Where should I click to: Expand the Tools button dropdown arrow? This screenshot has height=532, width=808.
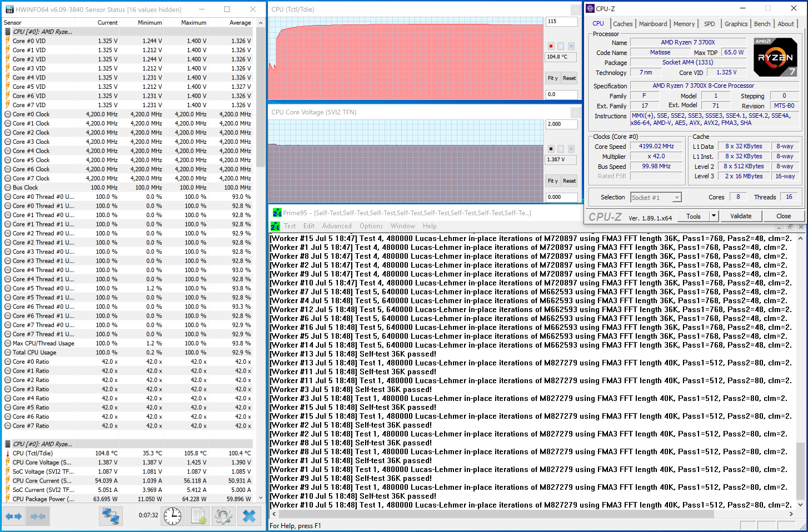[714, 216]
